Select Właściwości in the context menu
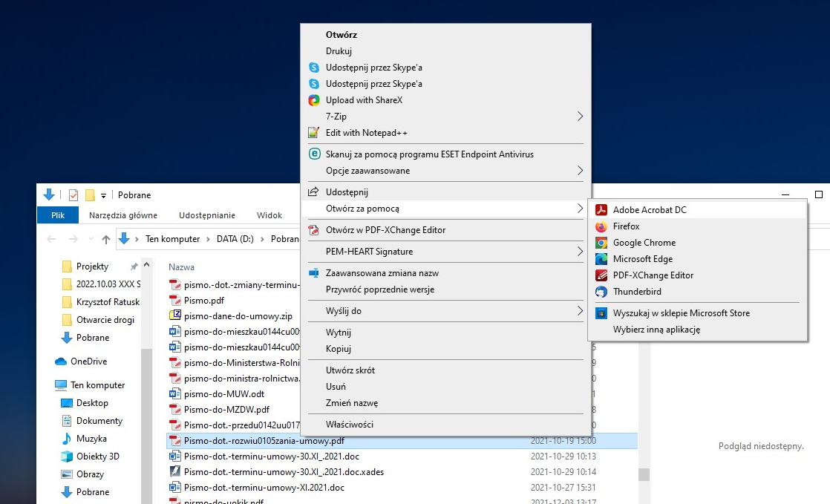Screen dimensions: 830x504 [x=349, y=425]
